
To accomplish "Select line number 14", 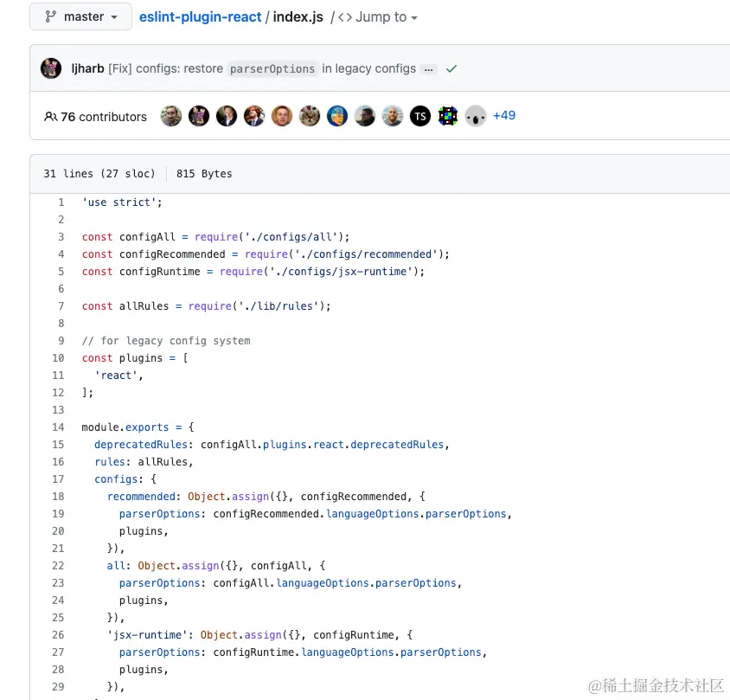I will click(x=58, y=427).
